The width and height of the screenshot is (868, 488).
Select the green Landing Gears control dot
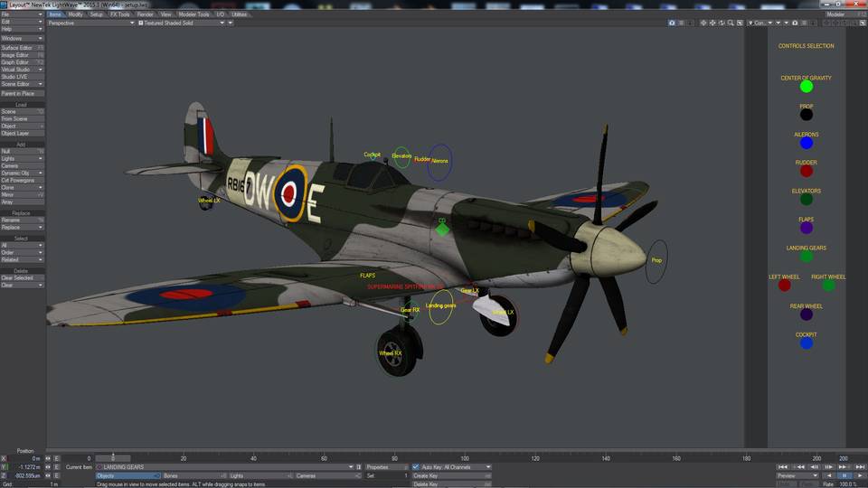pos(807,256)
